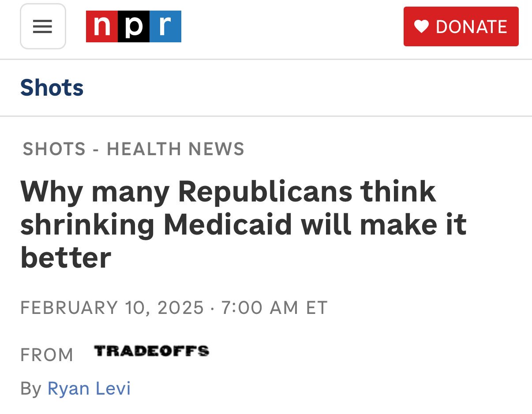This screenshot has width=532, height=414.
Task: Click the word Republicans in headline
Action: [x=265, y=192]
